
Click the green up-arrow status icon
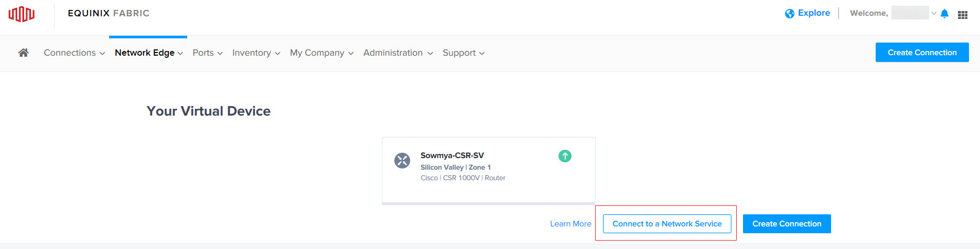click(565, 156)
